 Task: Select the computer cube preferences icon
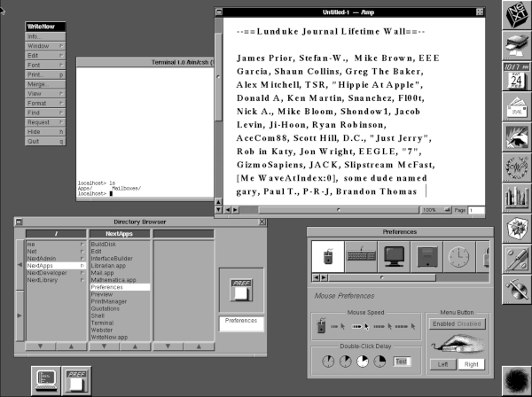pyautogui.click(x=426, y=257)
